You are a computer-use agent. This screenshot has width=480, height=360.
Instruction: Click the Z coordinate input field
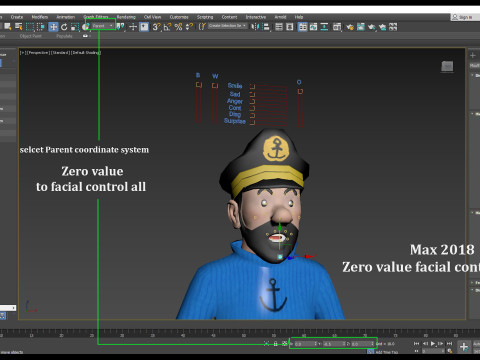(363, 344)
